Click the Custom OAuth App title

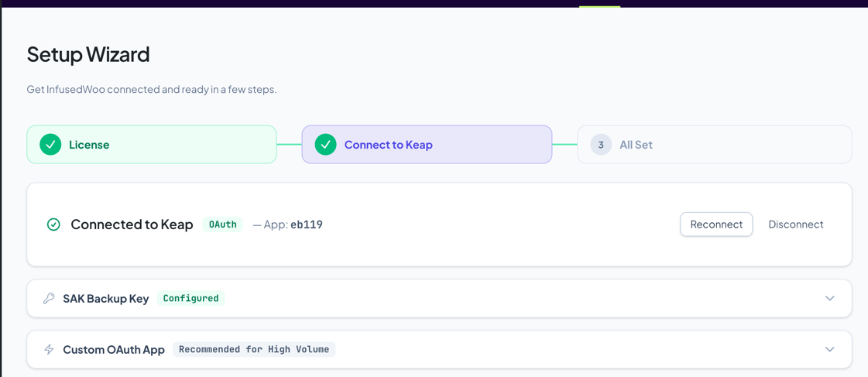(x=114, y=349)
